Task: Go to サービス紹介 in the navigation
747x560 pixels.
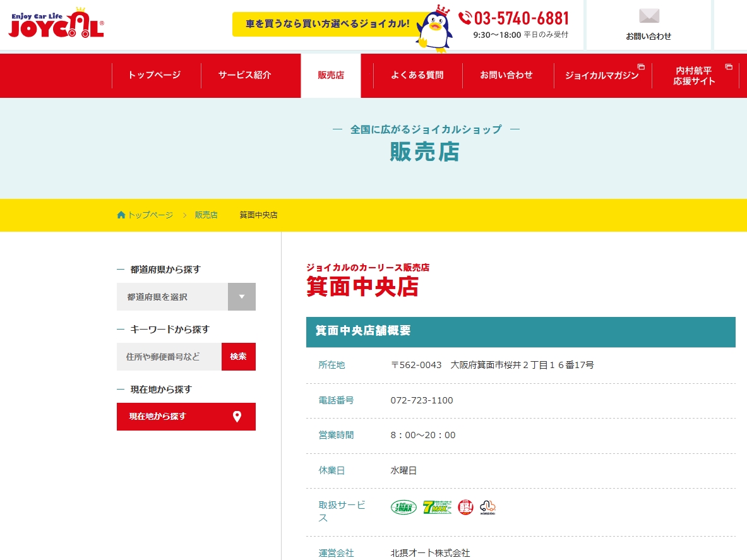Action: 244,75
